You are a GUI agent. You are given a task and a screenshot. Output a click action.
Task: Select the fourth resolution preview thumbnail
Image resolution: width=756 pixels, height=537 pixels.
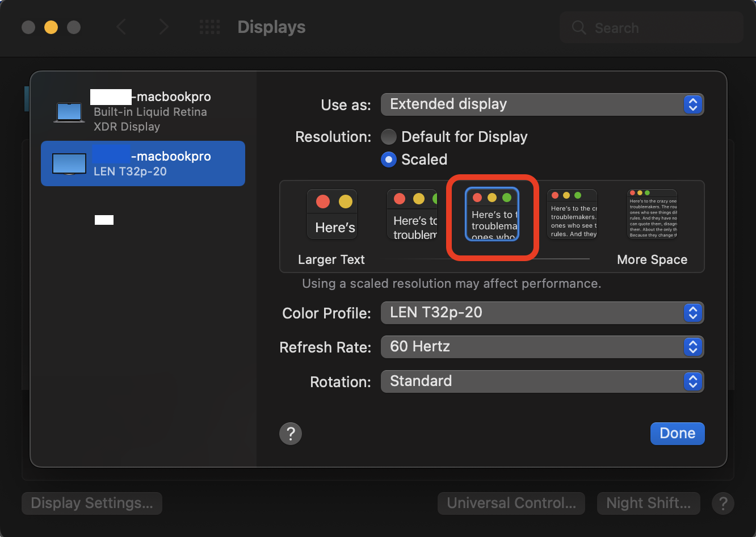tap(572, 214)
